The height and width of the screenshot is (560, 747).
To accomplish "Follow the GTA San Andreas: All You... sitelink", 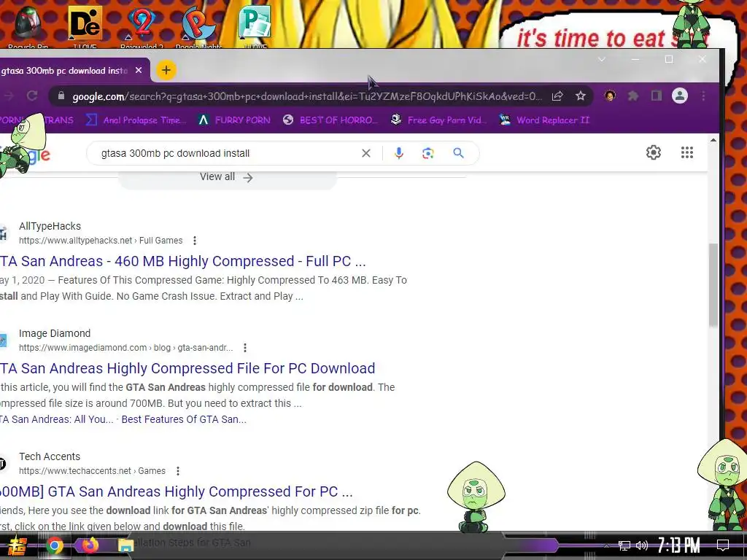I will coord(57,419).
